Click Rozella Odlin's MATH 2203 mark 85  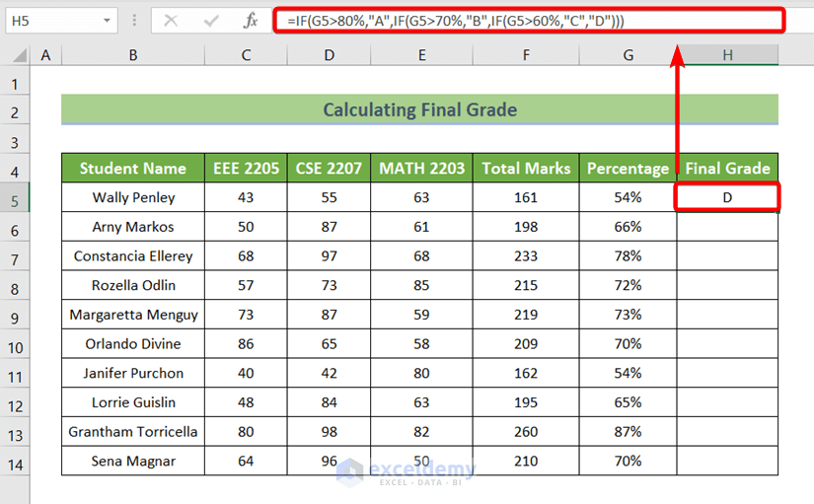421,285
